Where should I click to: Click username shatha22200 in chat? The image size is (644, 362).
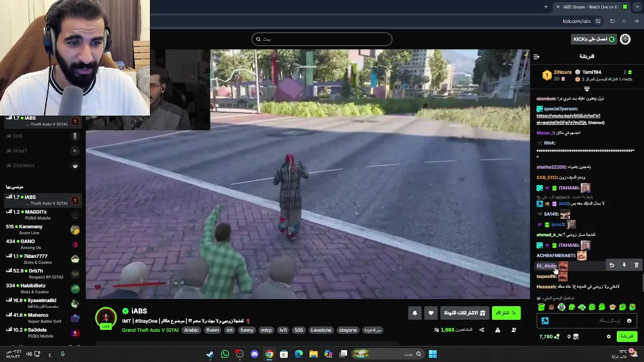point(551,167)
